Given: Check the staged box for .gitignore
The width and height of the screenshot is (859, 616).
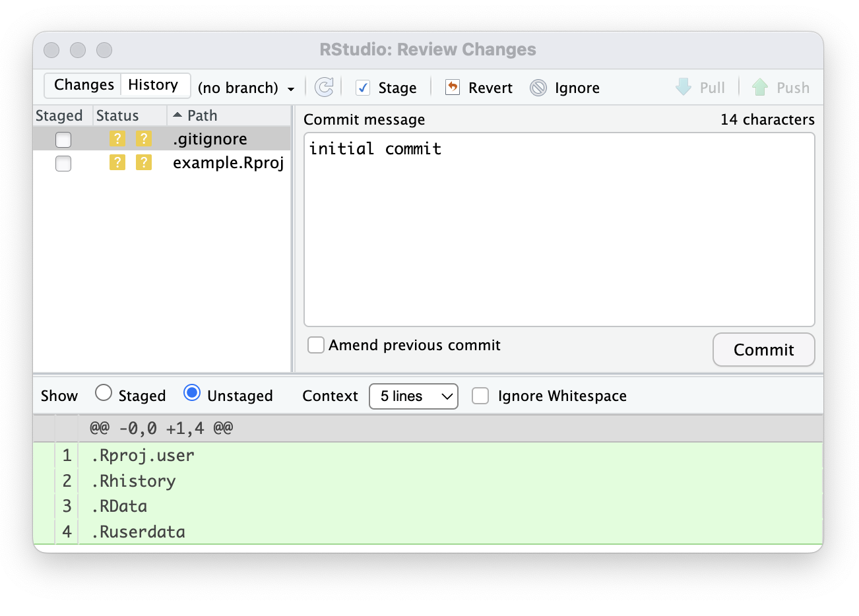Looking at the screenshot, I should coord(63,139).
